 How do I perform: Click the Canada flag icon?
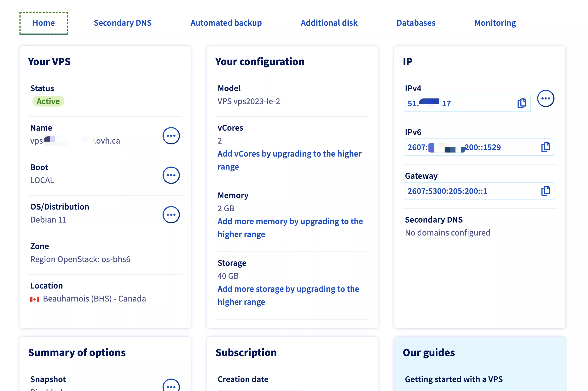[x=35, y=299]
